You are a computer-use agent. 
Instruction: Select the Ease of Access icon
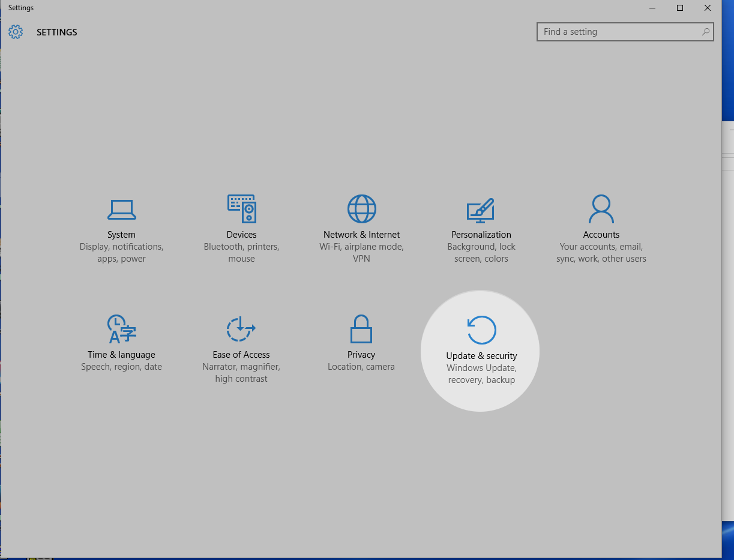[x=241, y=329]
